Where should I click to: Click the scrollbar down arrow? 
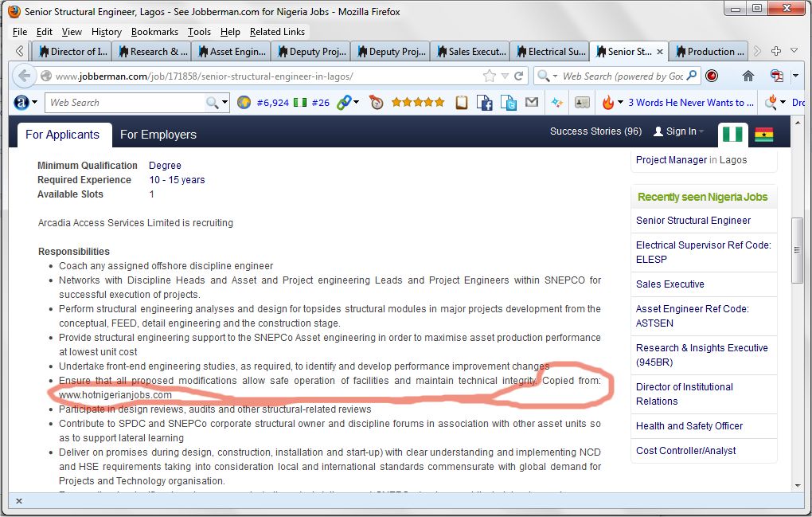(x=797, y=485)
